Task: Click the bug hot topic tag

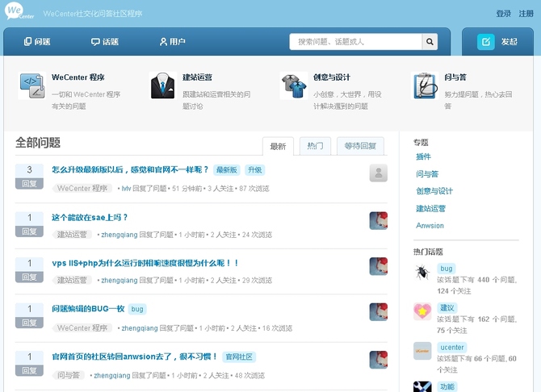Action: click(x=447, y=269)
